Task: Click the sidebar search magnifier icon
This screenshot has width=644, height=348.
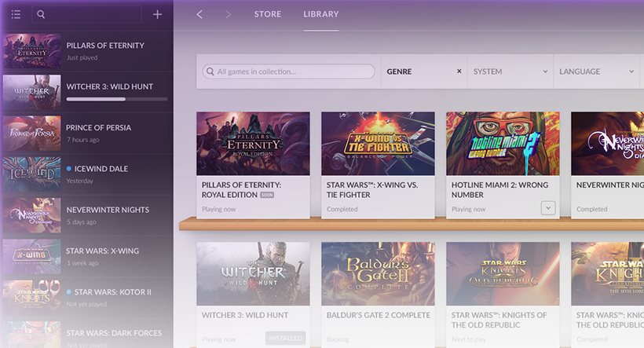Action: coord(41,14)
